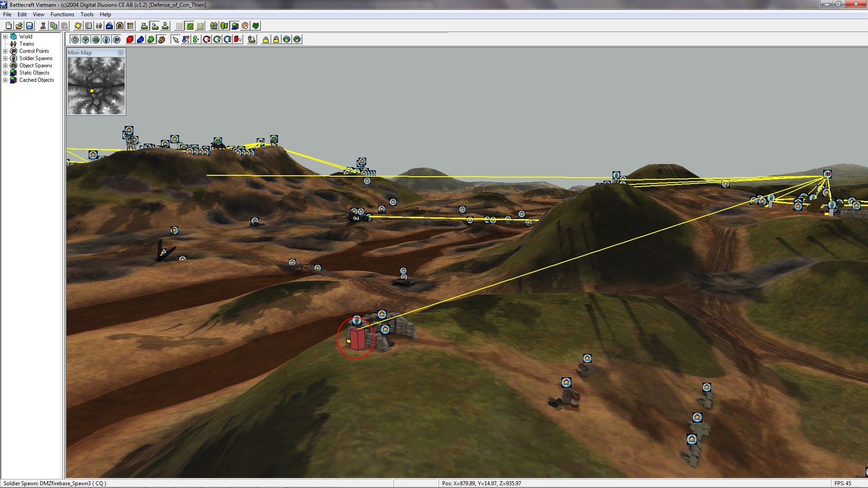868x488 pixels.
Task: Toggle tree objects visibility filter
Action: click(85, 39)
